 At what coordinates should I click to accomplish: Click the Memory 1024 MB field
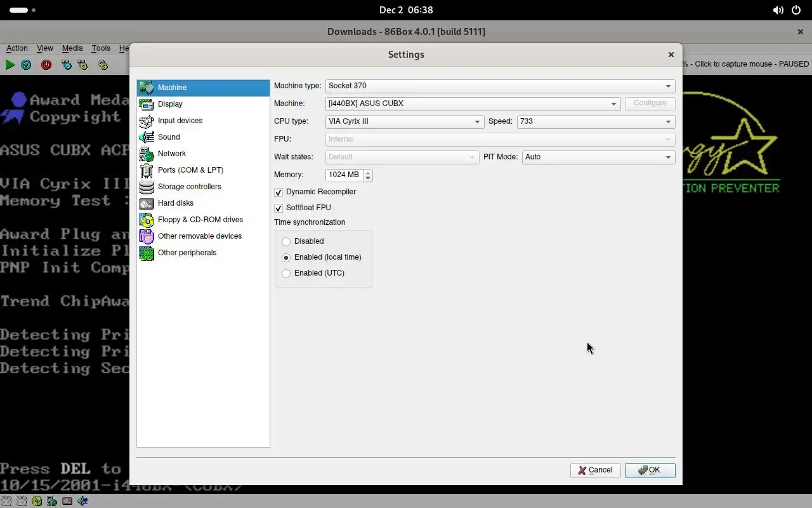coord(344,175)
